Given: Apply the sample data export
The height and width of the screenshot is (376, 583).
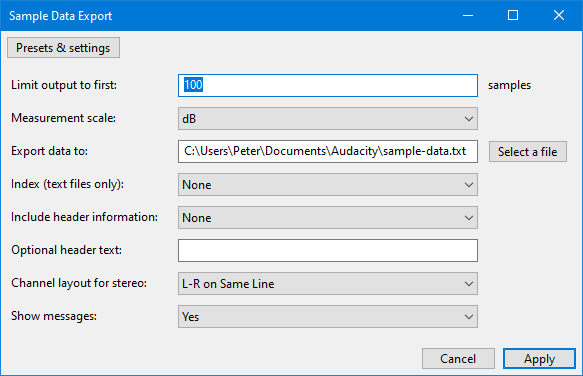Looking at the screenshot, I should pyautogui.click(x=539, y=359).
